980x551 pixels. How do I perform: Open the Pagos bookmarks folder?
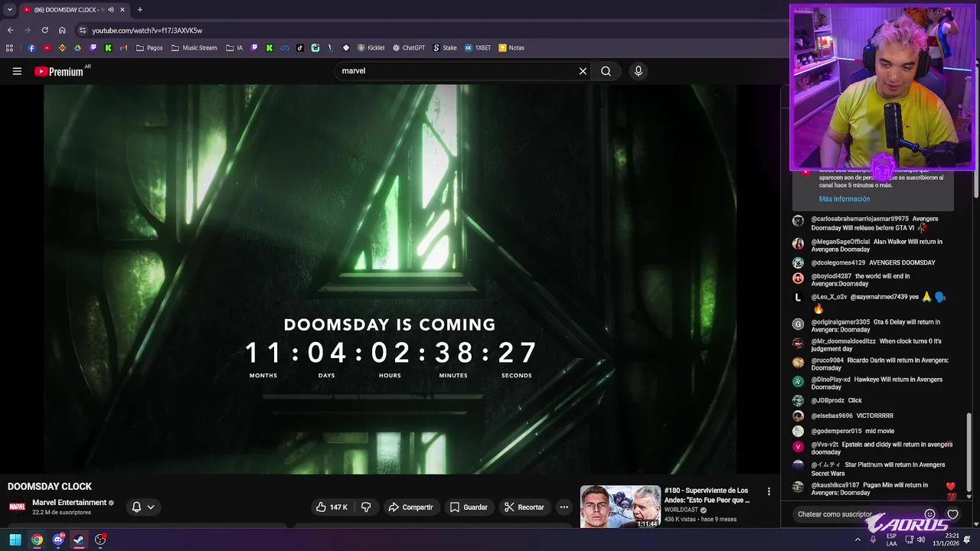pos(149,47)
